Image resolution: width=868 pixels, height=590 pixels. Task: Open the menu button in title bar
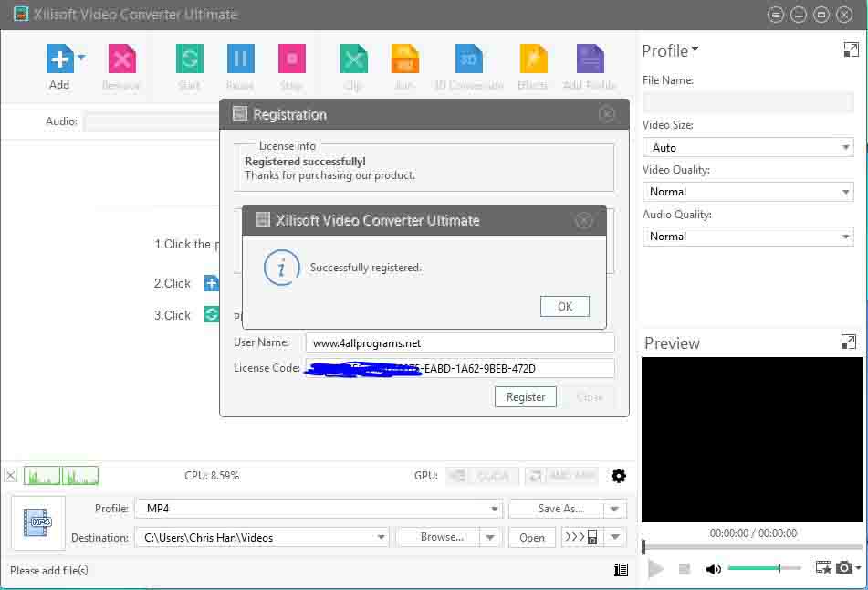pyautogui.click(x=776, y=15)
